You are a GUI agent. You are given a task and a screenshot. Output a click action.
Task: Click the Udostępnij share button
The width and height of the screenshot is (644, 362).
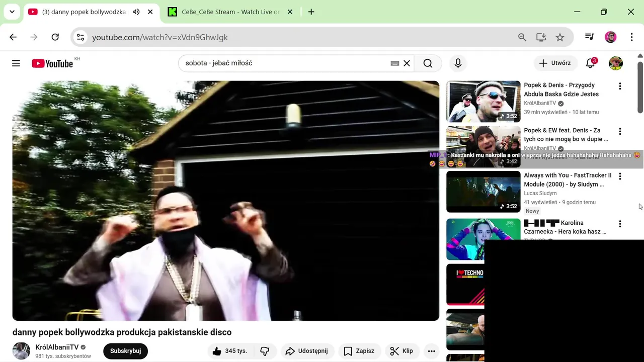306,351
